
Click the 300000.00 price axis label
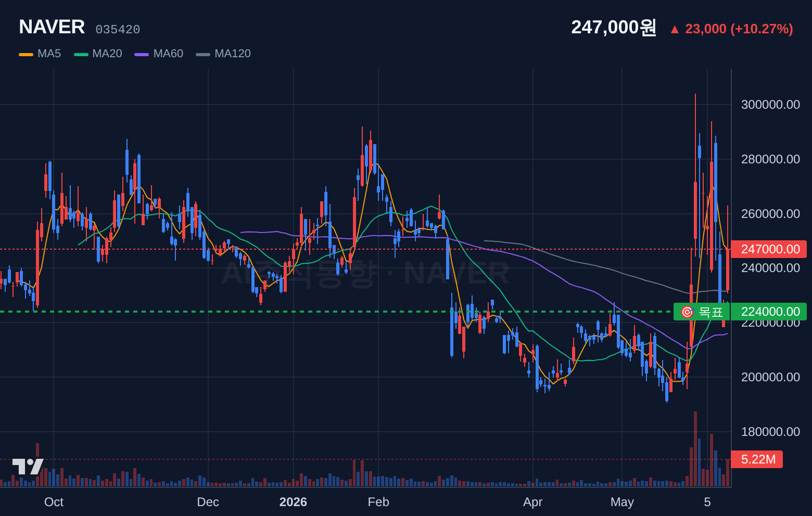point(770,105)
